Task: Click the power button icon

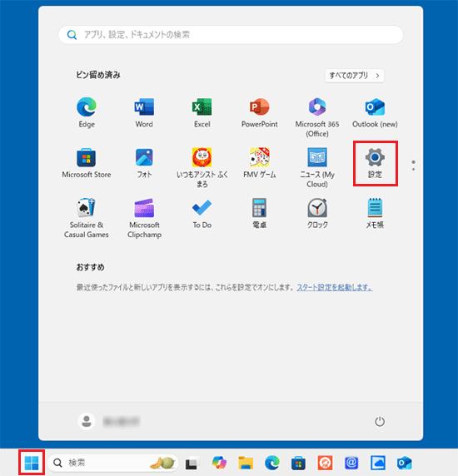Action: pos(380,421)
